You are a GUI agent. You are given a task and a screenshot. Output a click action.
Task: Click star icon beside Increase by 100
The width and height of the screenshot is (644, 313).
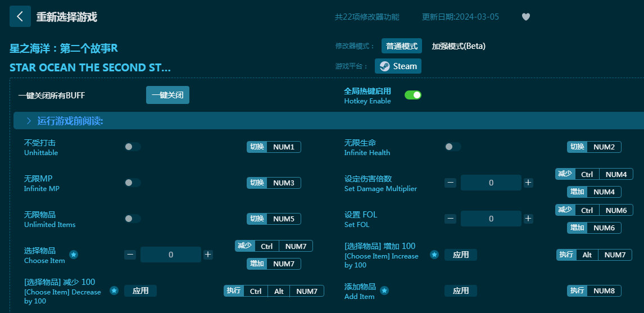[434, 255]
